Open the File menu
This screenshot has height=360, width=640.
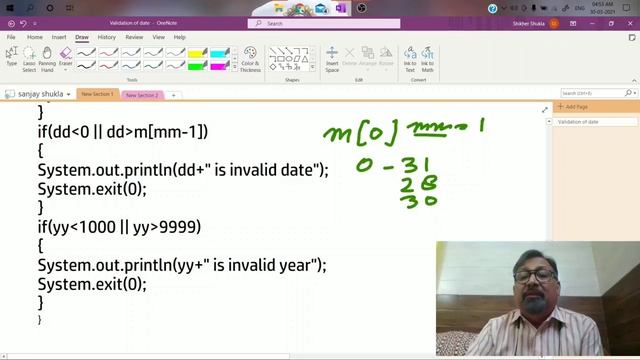pos(11,37)
